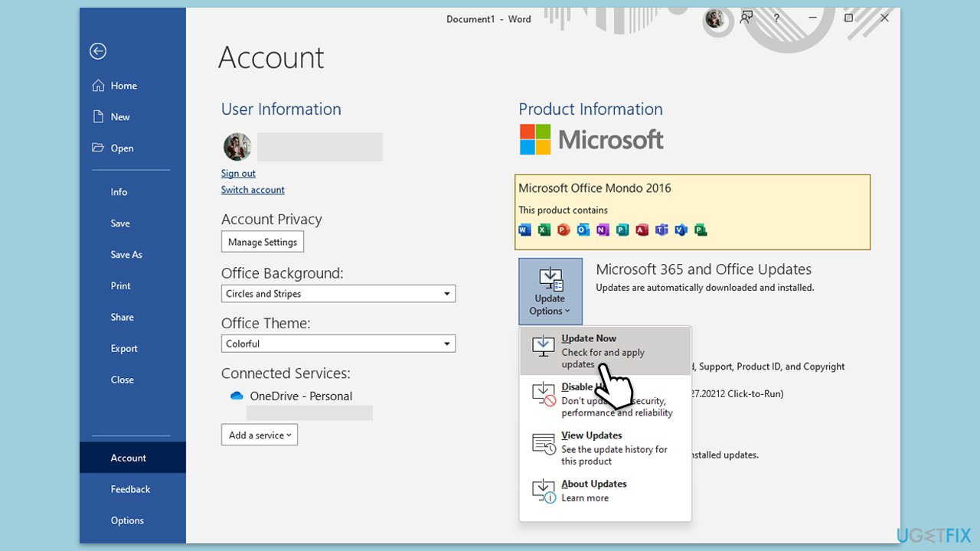The image size is (980, 551).
Task: Click the user profile picture thumbnail
Action: 237,146
